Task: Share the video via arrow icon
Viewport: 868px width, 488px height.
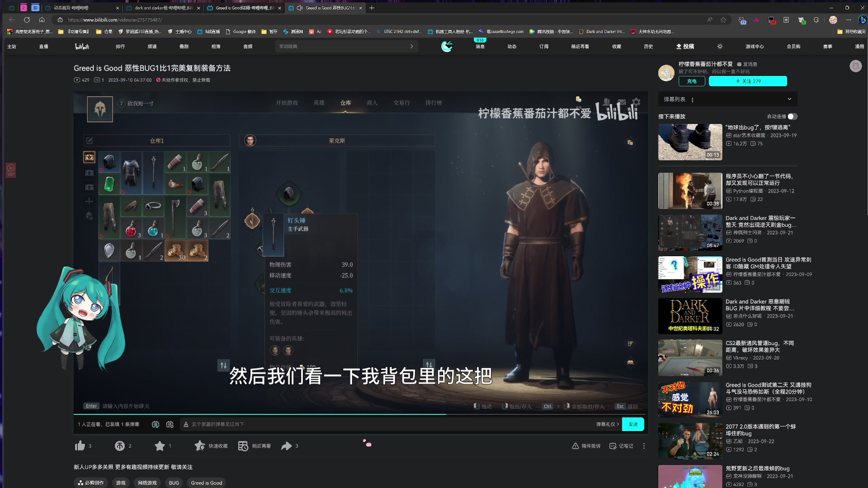Action: pos(287,446)
